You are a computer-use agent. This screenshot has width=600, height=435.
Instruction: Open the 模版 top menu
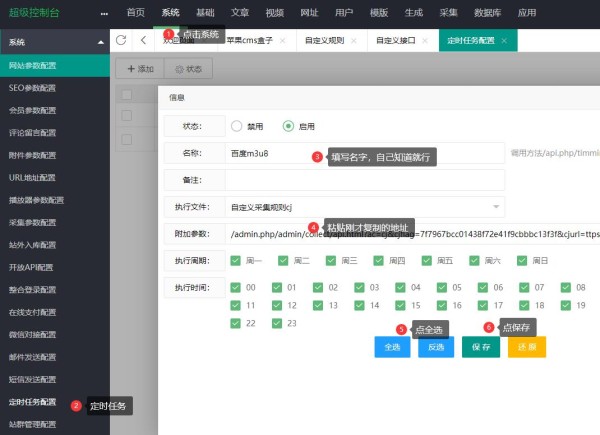pyautogui.click(x=379, y=13)
